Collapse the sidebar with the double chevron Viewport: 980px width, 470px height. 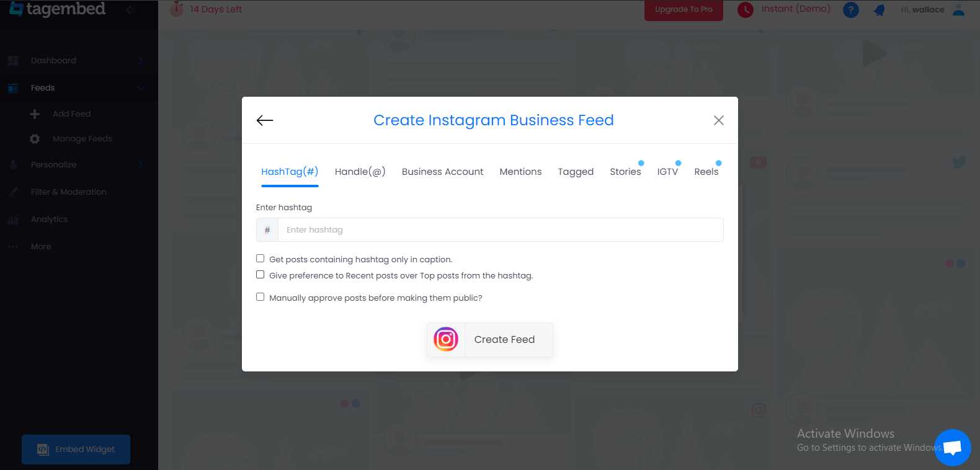[130, 9]
